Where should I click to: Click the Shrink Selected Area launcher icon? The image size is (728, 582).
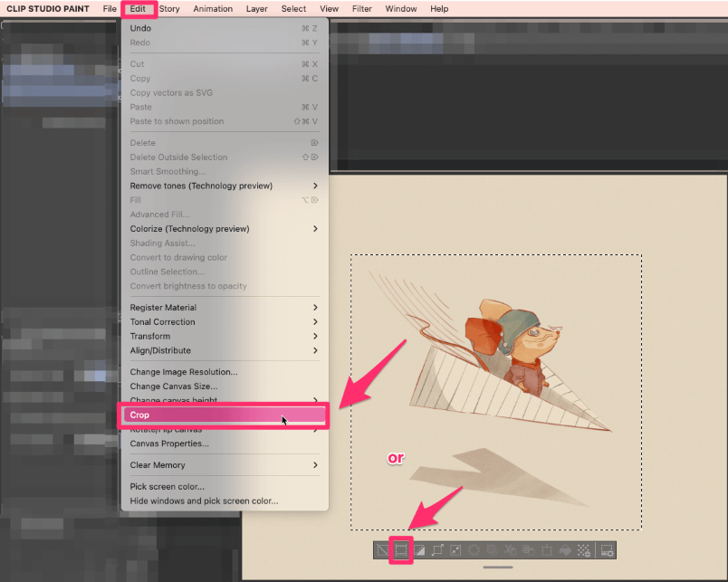pyautogui.click(x=456, y=549)
